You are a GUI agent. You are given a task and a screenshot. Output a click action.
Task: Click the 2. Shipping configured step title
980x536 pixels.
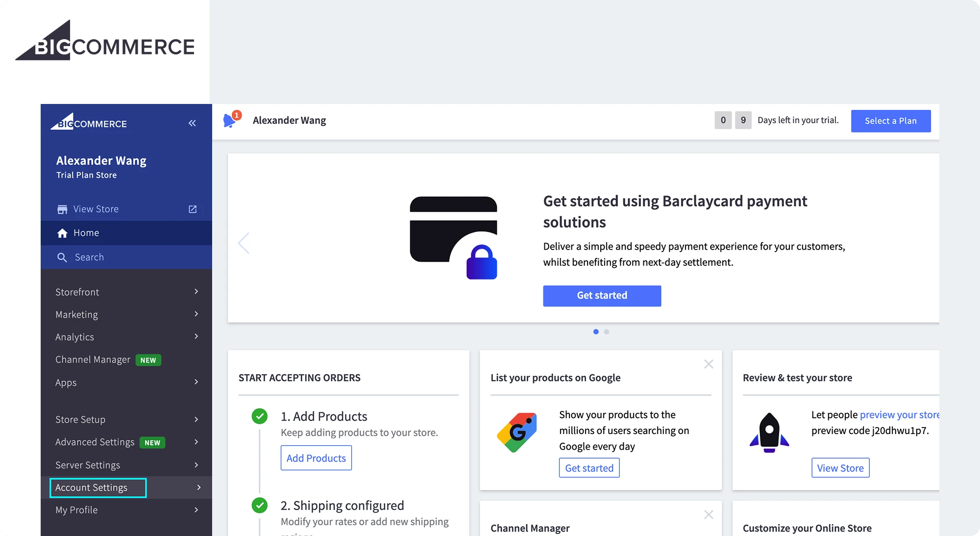(x=343, y=506)
